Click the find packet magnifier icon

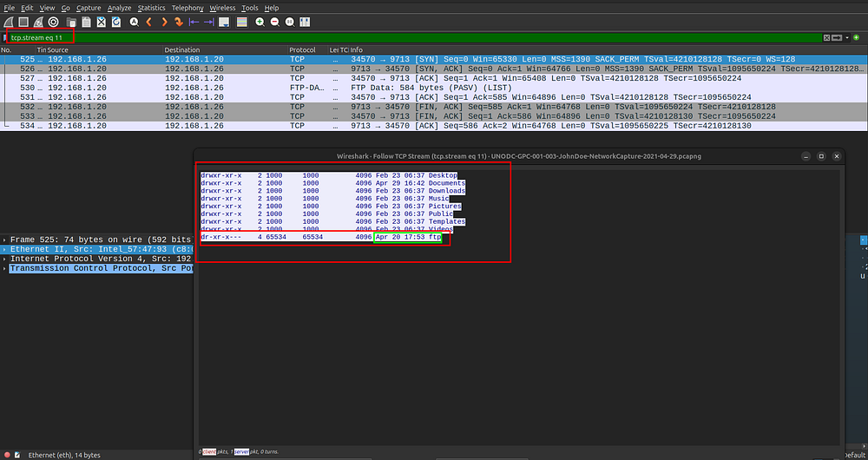point(135,21)
